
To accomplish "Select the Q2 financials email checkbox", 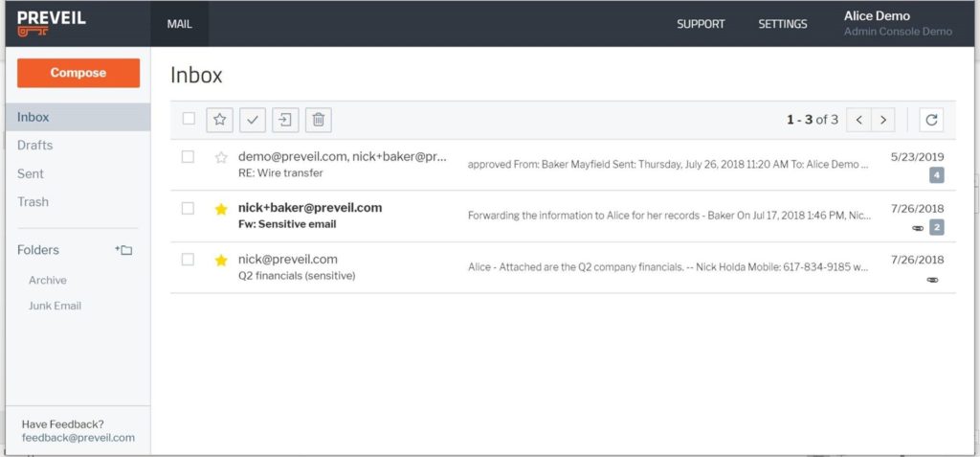I will click(188, 260).
